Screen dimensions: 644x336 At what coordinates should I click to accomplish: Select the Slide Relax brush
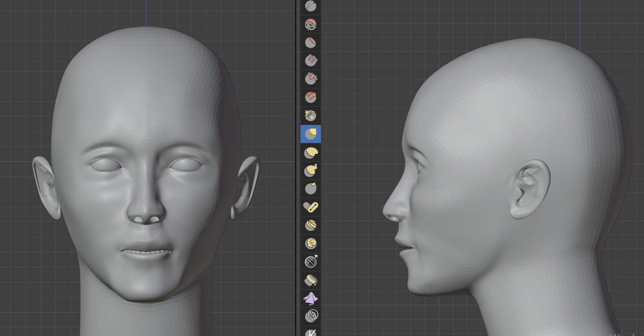coord(311,261)
